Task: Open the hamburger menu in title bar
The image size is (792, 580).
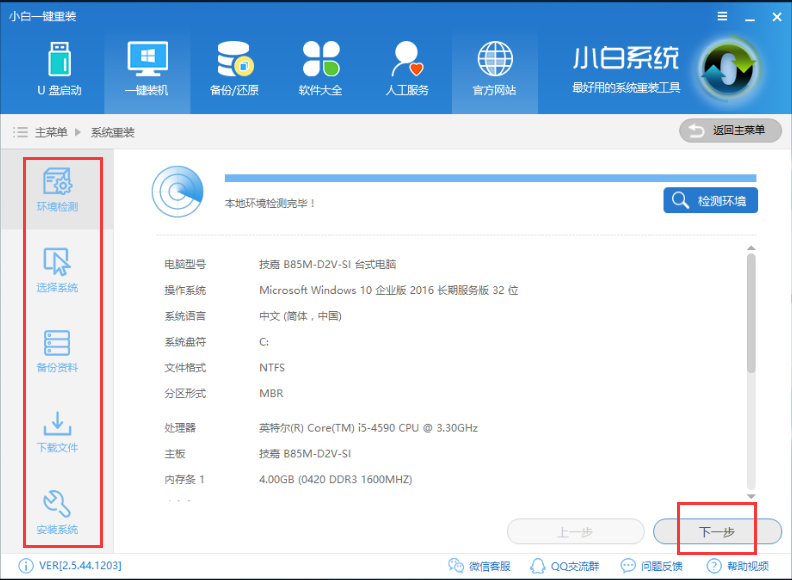Action: [722, 17]
